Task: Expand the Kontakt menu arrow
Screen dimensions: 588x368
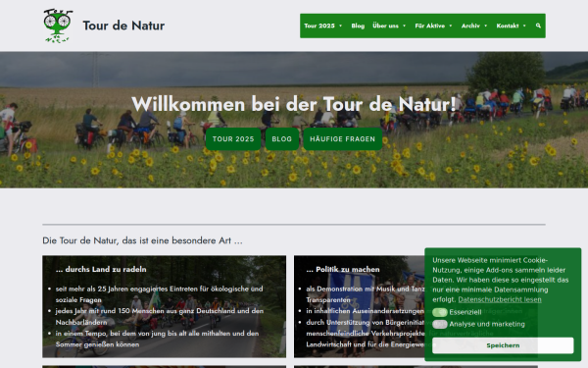Action: pos(524,26)
